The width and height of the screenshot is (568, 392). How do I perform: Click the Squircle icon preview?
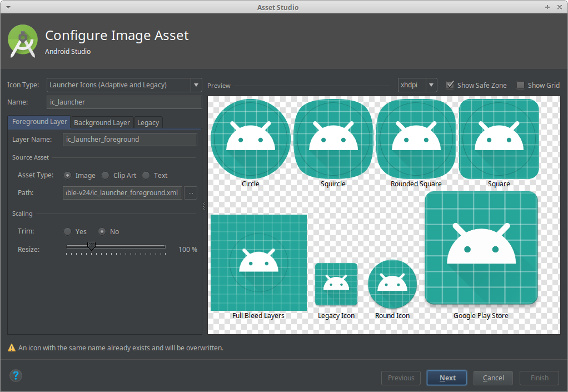pyautogui.click(x=333, y=138)
